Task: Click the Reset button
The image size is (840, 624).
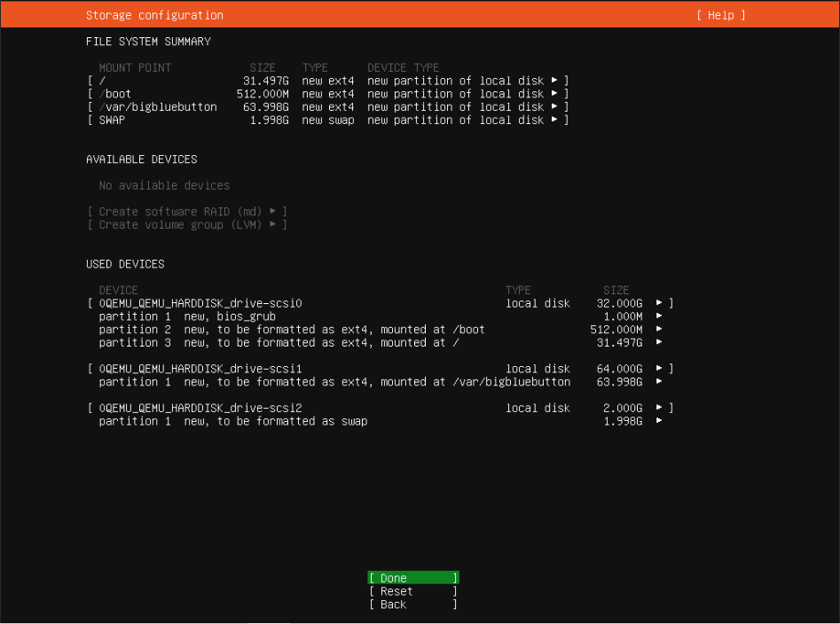Action: pyautogui.click(x=412, y=591)
